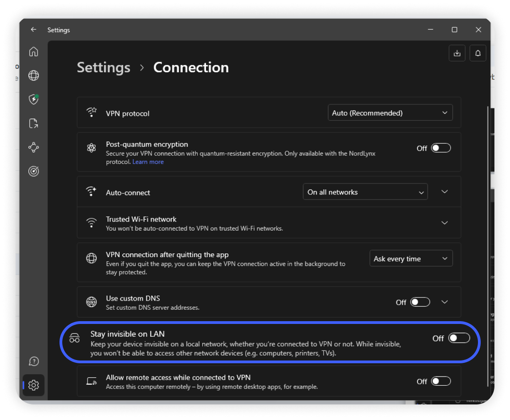
Task: Open the Ask every time dropdown
Action: 411,259
